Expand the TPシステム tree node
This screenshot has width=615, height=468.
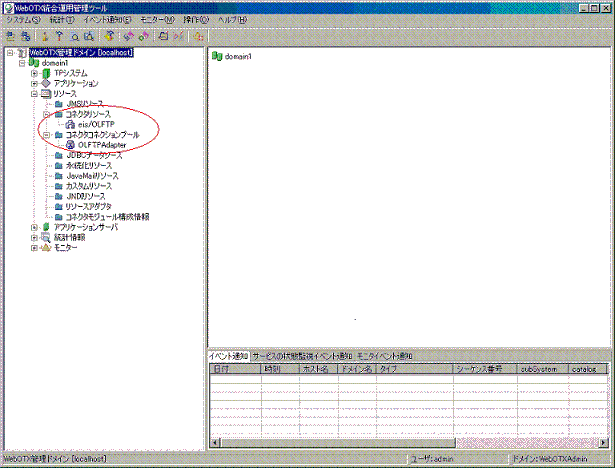tap(34, 73)
